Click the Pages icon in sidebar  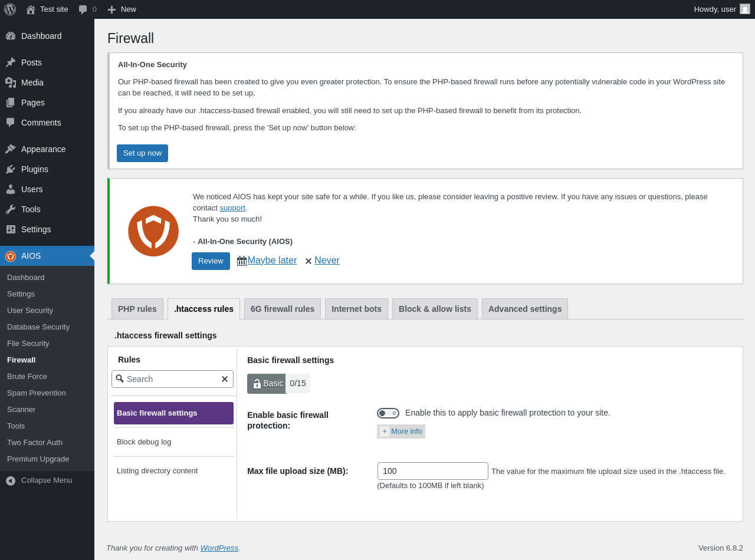[11, 103]
